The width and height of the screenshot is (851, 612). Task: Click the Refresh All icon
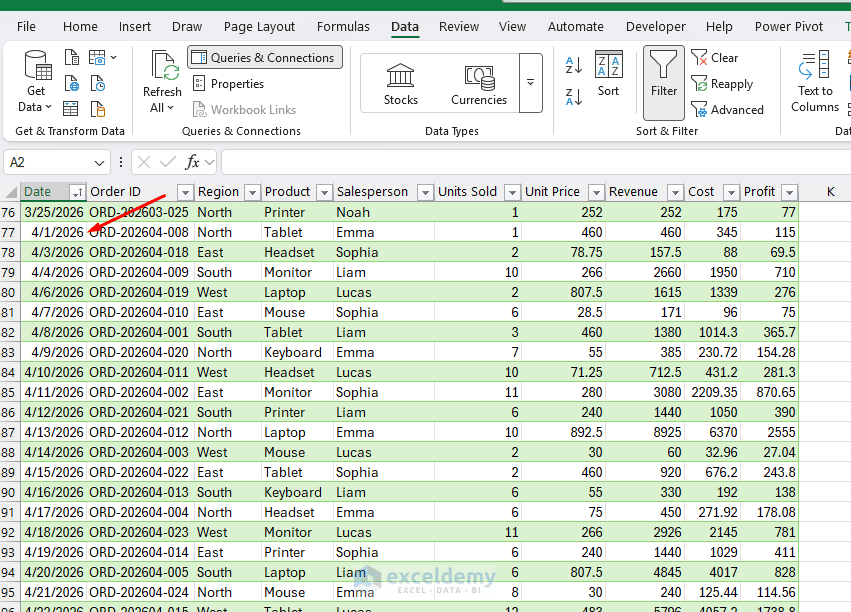[164, 66]
